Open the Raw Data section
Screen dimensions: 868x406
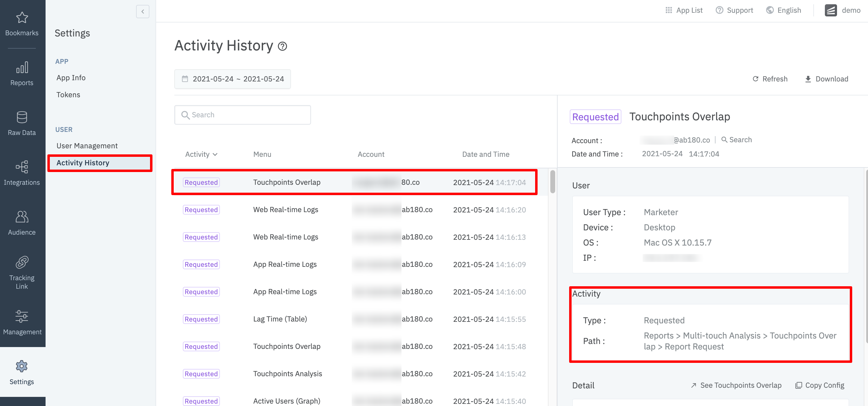pos(22,123)
